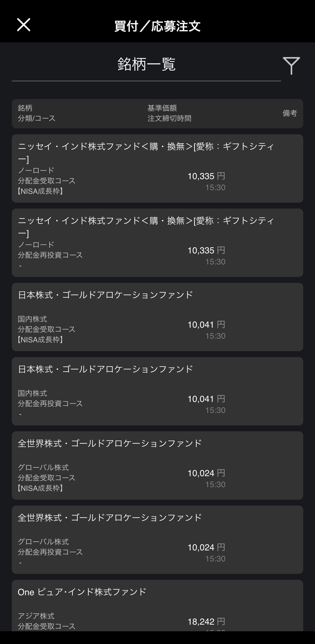
Task: Tap the 分類/コース column header label
Action: pos(37,118)
